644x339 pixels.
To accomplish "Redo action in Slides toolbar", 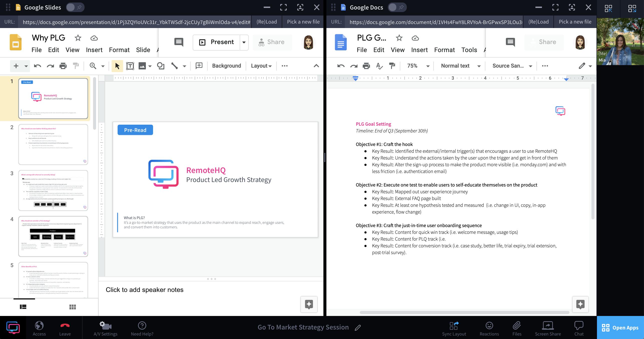I will [51, 66].
